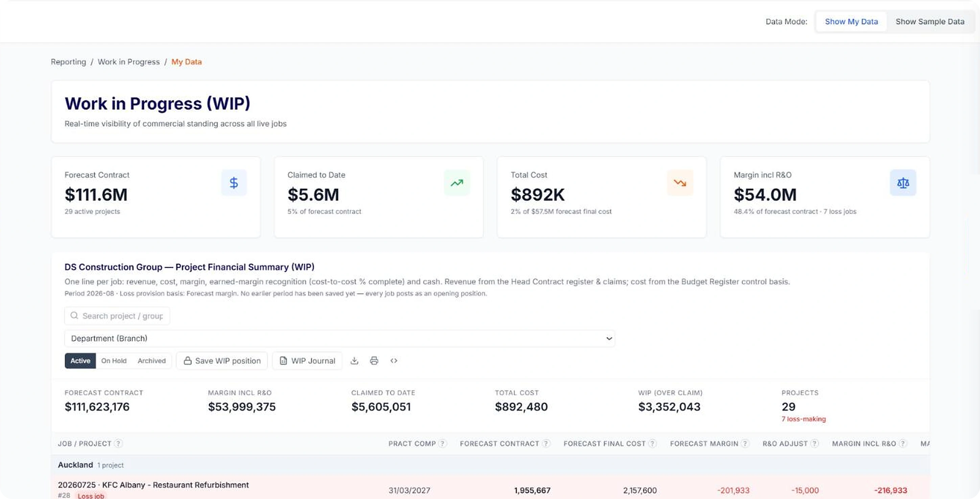Select Show My Data mode

(x=851, y=22)
